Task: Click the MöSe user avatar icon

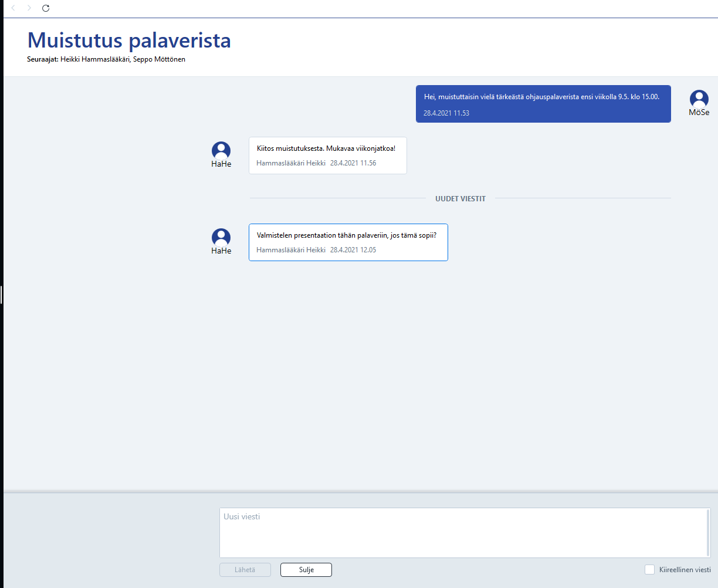Action: point(699,99)
